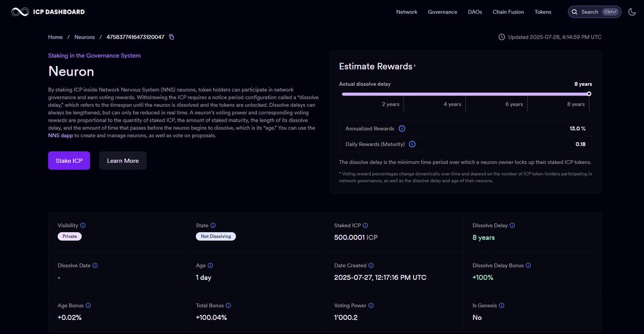Screen dimensions: 644x334
Task: Click the date created 2025-07-27 value
Action: pyautogui.click(x=380, y=277)
